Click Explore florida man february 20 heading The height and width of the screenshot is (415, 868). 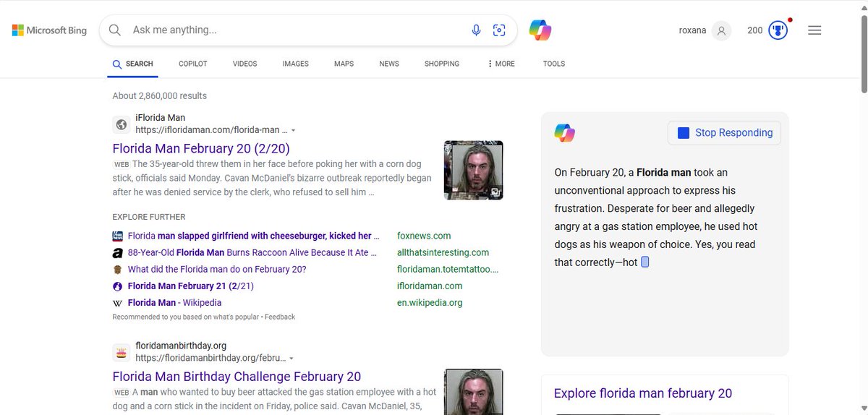643,393
